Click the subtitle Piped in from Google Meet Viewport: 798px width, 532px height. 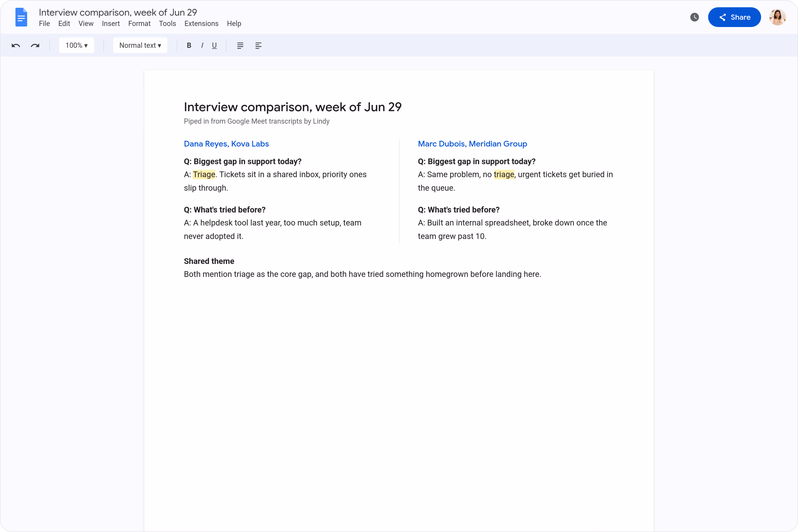(256, 122)
